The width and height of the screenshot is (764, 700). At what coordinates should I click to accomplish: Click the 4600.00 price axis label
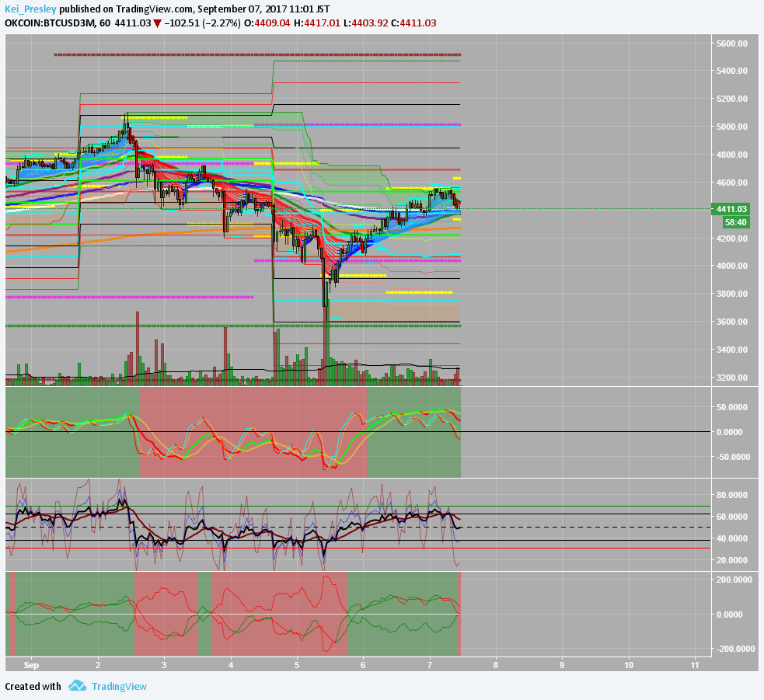731,182
